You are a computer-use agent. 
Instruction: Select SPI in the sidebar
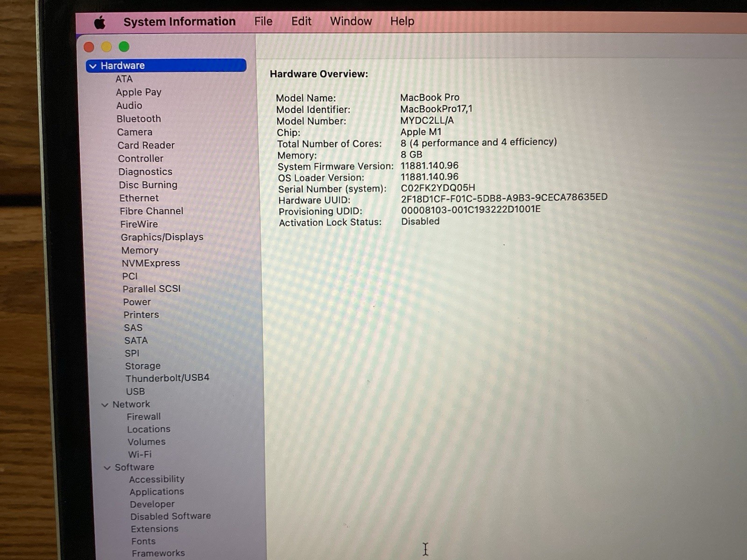point(132,353)
